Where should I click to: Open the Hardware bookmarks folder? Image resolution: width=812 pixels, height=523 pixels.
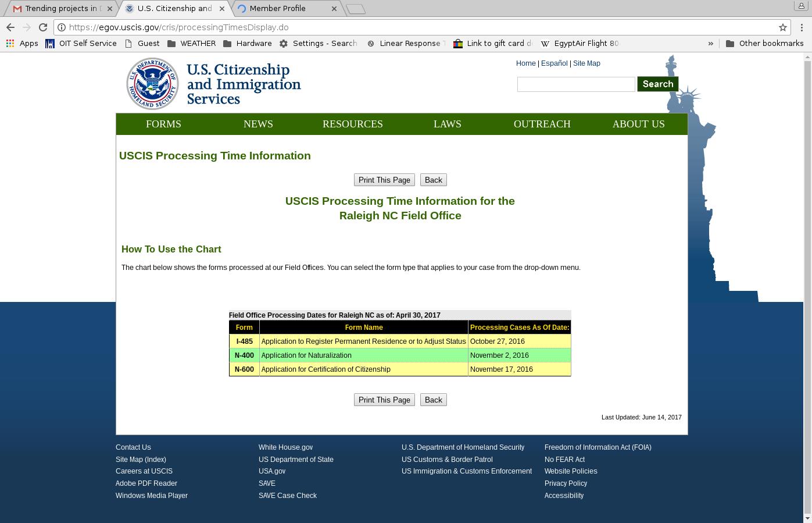coord(248,44)
